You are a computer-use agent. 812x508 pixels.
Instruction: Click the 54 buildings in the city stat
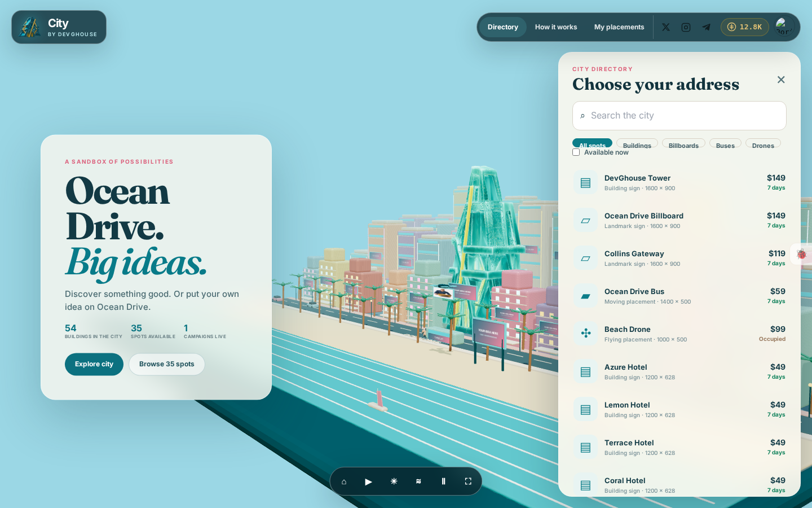coord(94,331)
